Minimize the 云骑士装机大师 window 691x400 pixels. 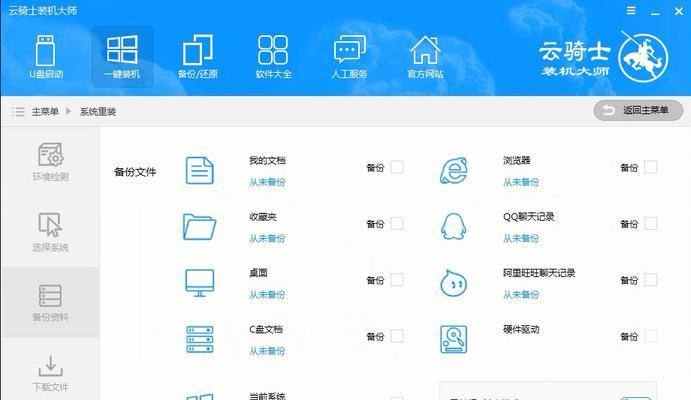point(655,12)
